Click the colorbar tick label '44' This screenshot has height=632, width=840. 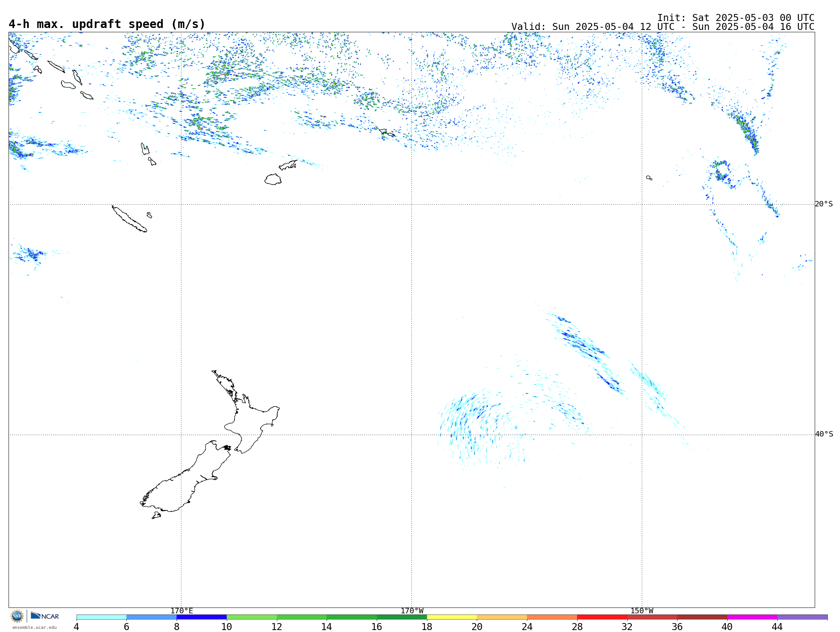pyautogui.click(x=777, y=627)
